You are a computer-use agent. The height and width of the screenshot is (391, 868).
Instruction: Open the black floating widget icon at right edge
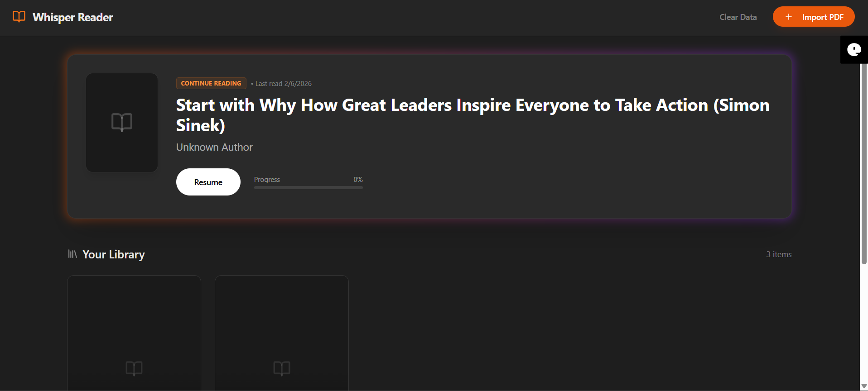click(854, 49)
